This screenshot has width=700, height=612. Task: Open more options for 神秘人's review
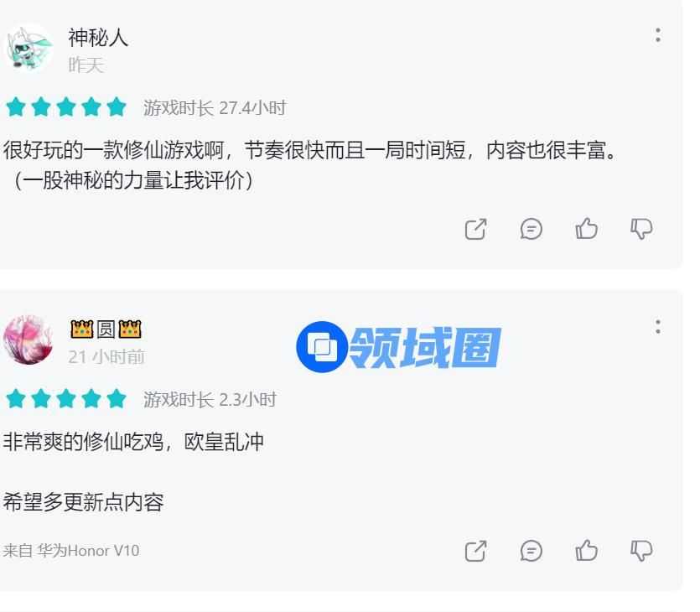click(x=657, y=35)
